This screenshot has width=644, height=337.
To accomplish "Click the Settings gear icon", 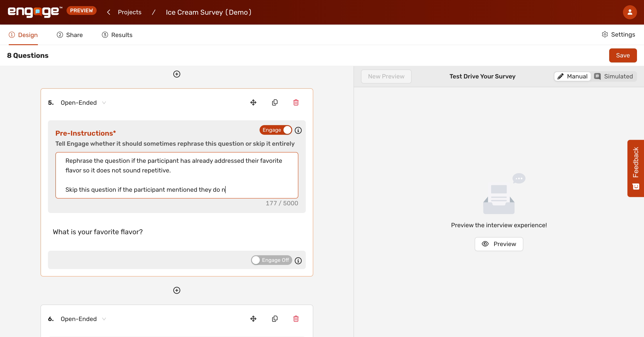I will [x=605, y=34].
